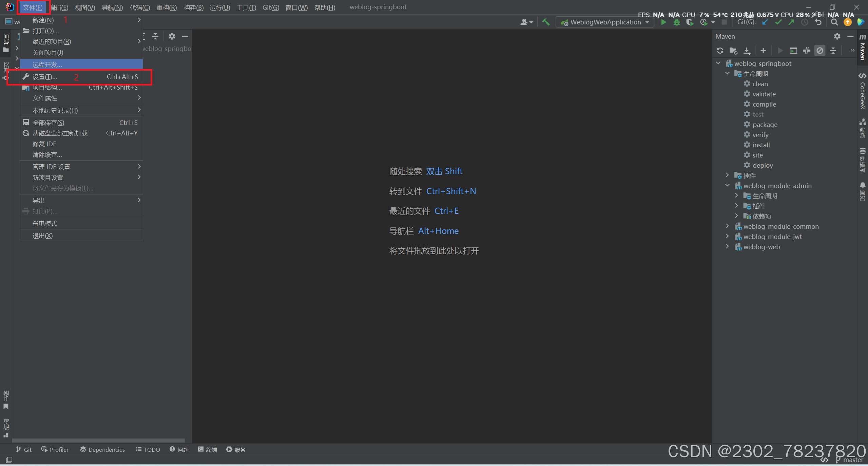Toggle Maven Skip Tests mode
Screen dimensions: 868x466
point(820,51)
